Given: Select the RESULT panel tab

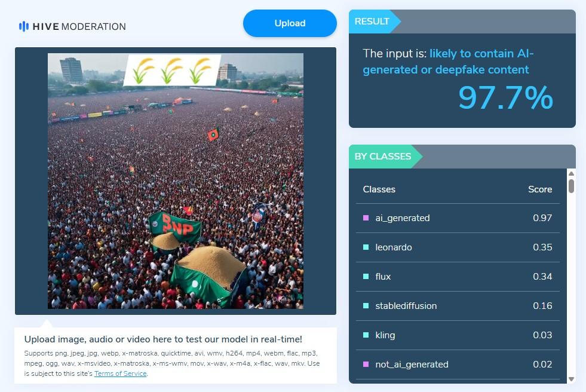Looking at the screenshot, I should (x=372, y=22).
